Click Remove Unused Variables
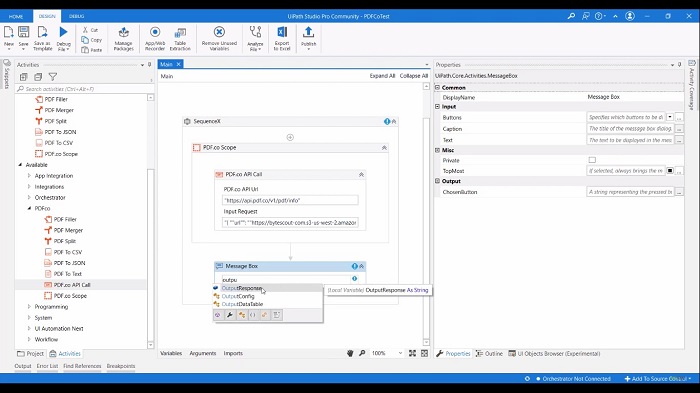The width and height of the screenshot is (700, 393). (219, 38)
